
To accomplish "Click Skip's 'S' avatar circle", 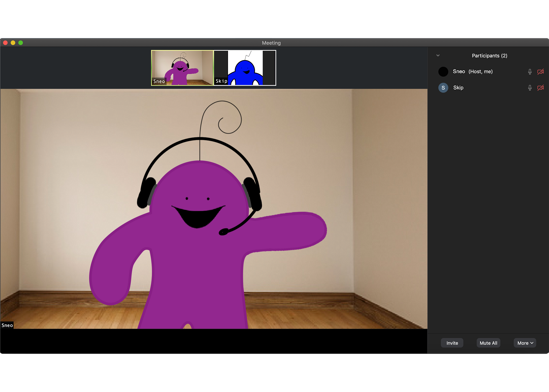I will pyautogui.click(x=443, y=88).
